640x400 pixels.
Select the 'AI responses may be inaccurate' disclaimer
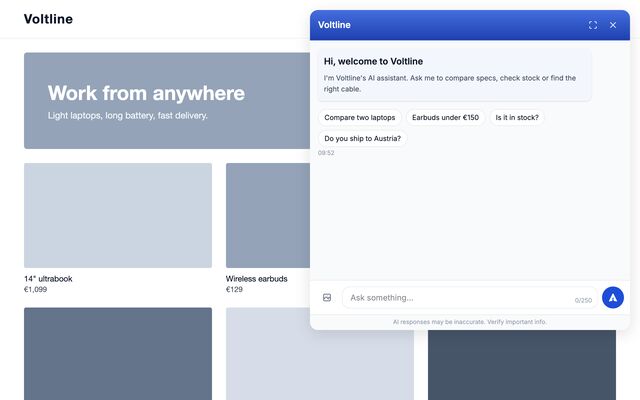coord(470,322)
